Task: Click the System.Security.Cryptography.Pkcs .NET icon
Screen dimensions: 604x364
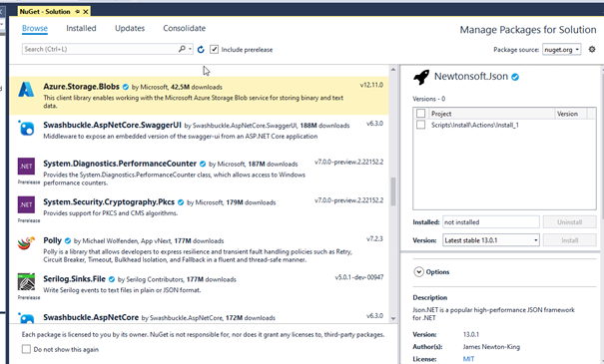Action: click(26, 204)
